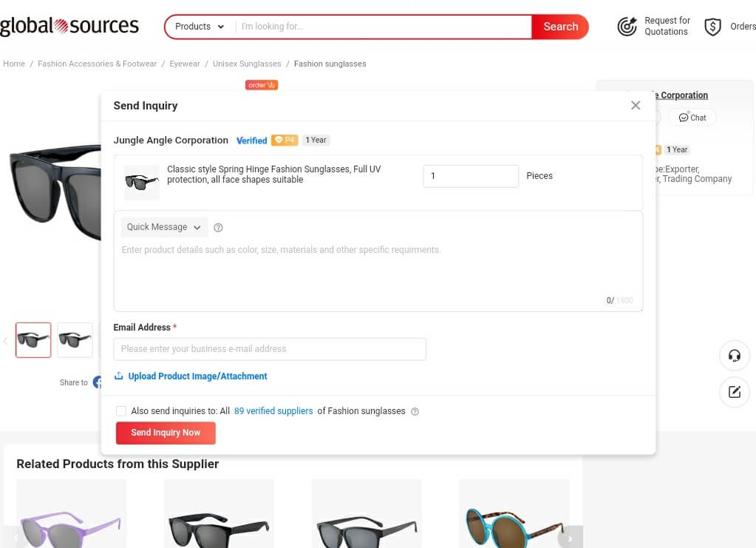Viewport: 756px width, 548px height.
Task: Open the 89 verified suppliers link
Action: (x=273, y=411)
